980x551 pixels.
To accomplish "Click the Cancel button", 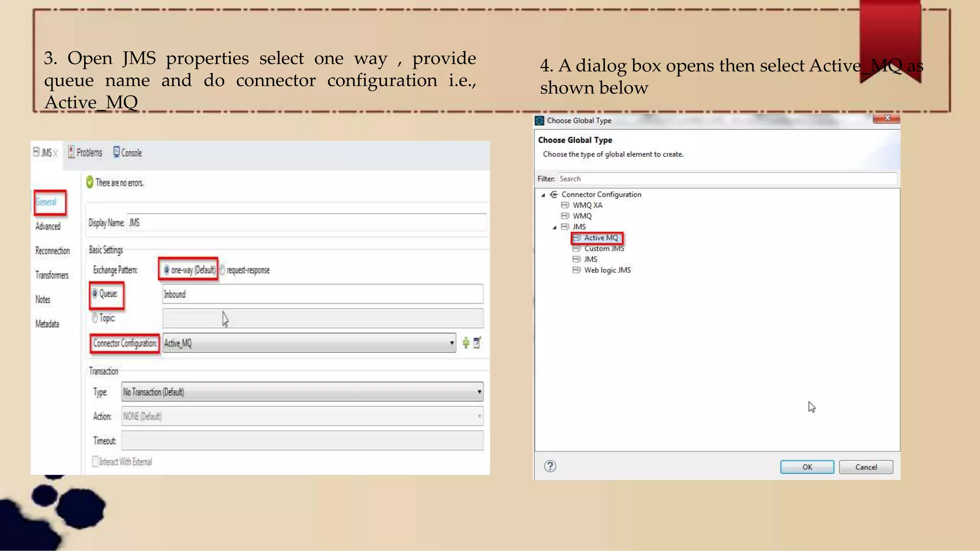I will pos(866,467).
